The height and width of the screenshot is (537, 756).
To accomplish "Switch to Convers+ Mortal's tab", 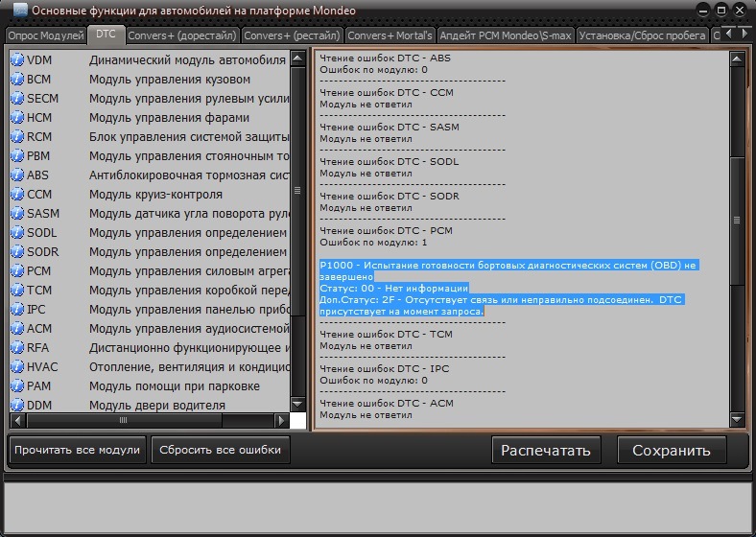I will [390, 35].
